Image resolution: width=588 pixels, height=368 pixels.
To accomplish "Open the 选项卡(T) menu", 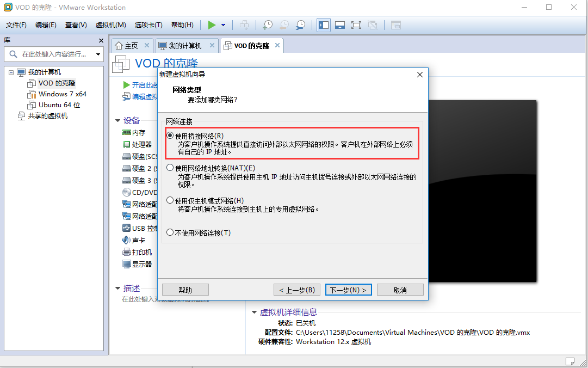I will pos(148,25).
